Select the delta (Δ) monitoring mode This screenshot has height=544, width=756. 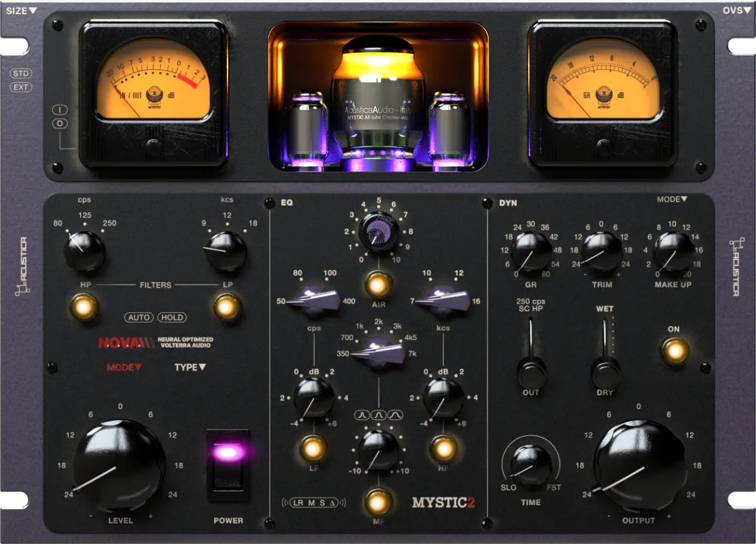pyautogui.click(x=332, y=502)
